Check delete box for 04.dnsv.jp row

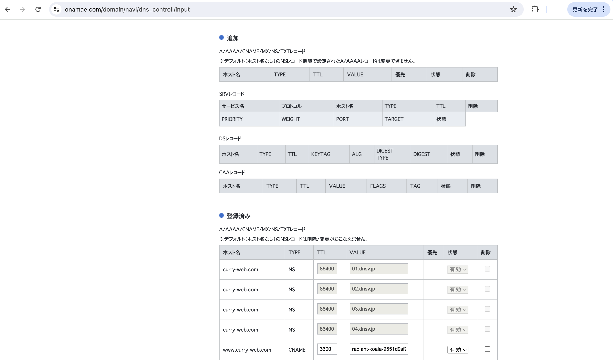487,329
